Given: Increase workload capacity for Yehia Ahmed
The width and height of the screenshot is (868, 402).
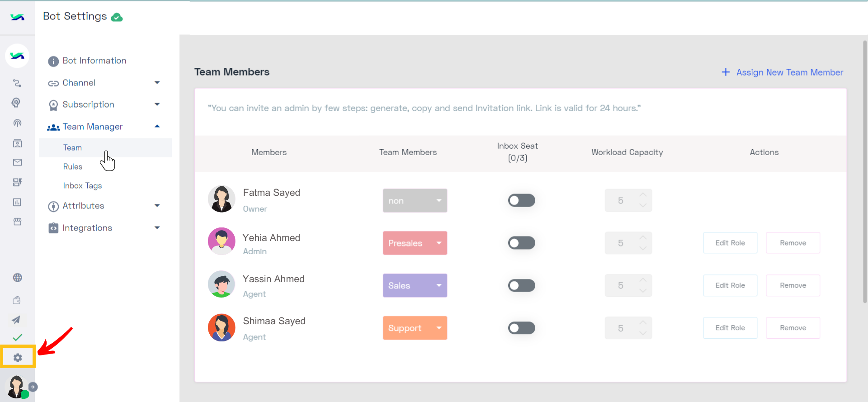Looking at the screenshot, I should coord(643,238).
